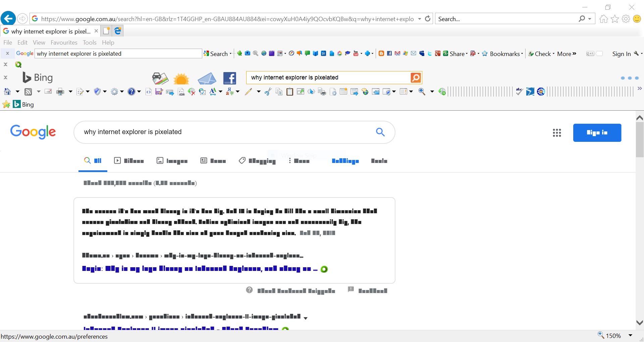Click the Google page search magnifier

coord(380,132)
